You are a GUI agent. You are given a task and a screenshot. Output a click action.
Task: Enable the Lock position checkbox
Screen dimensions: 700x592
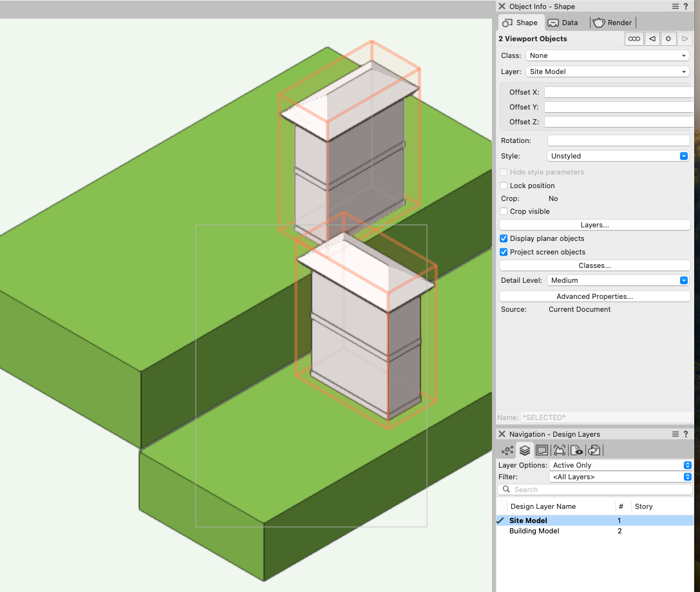[504, 186]
